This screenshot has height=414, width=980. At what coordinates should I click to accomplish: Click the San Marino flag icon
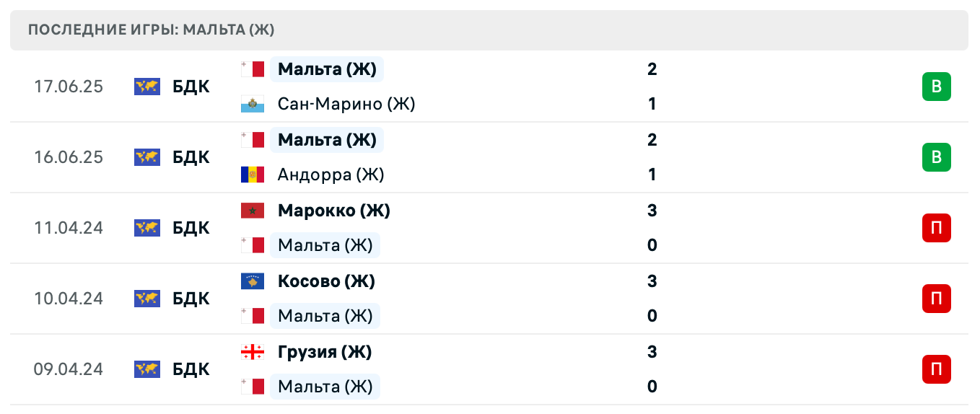pos(252,104)
